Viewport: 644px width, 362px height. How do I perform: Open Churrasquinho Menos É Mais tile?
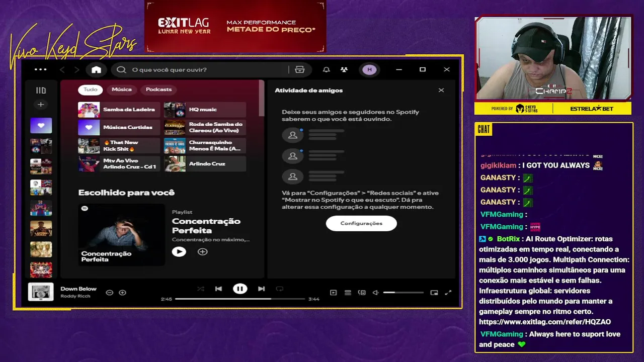pyautogui.click(x=205, y=146)
